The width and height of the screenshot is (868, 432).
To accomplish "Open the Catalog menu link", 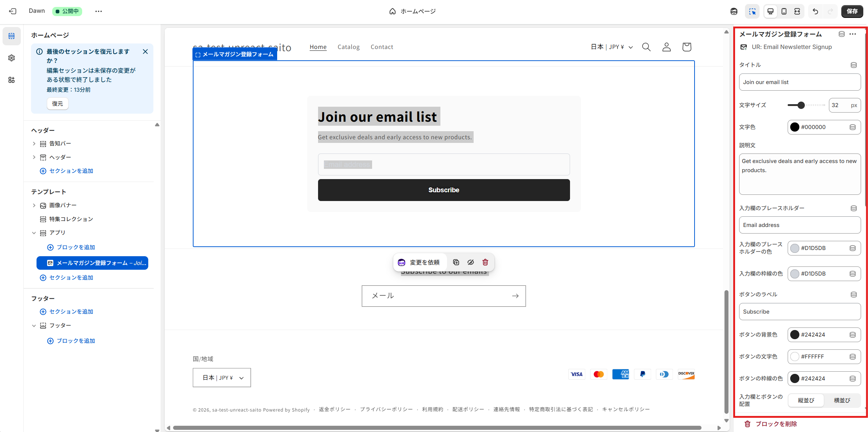I will click(348, 47).
